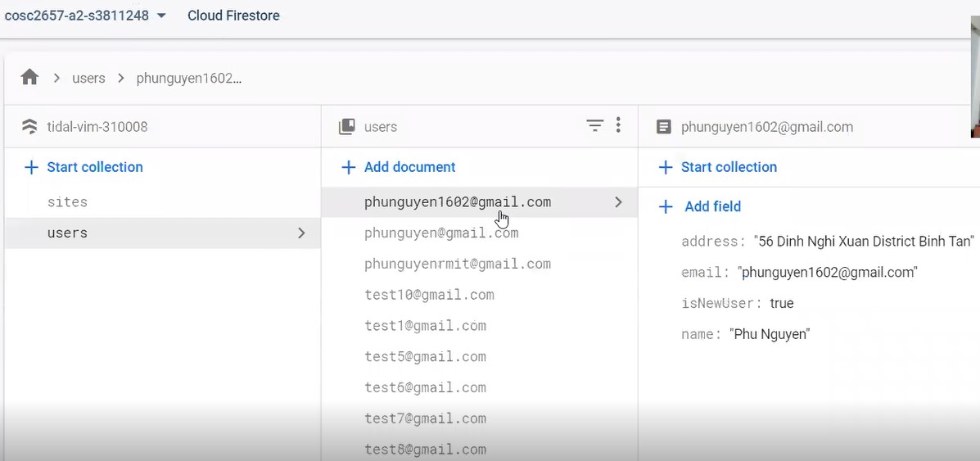Open document phunguyen@gmail.com

pyautogui.click(x=441, y=233)
